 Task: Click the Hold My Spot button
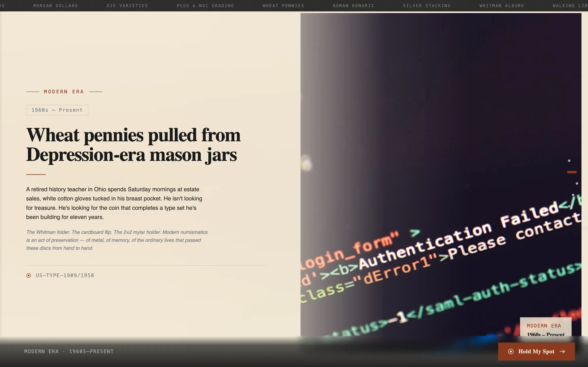point(537,352)
